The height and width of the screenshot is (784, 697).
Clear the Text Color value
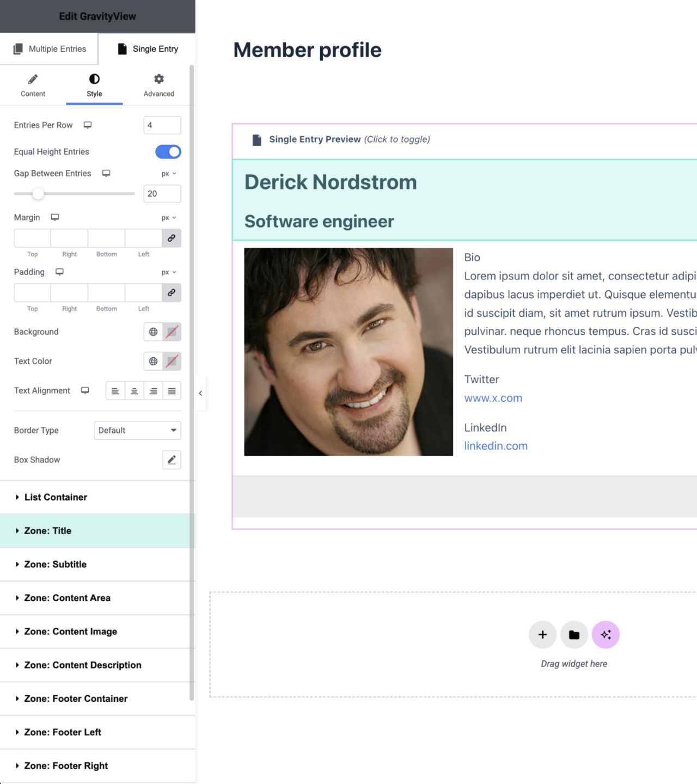[172, 361]
